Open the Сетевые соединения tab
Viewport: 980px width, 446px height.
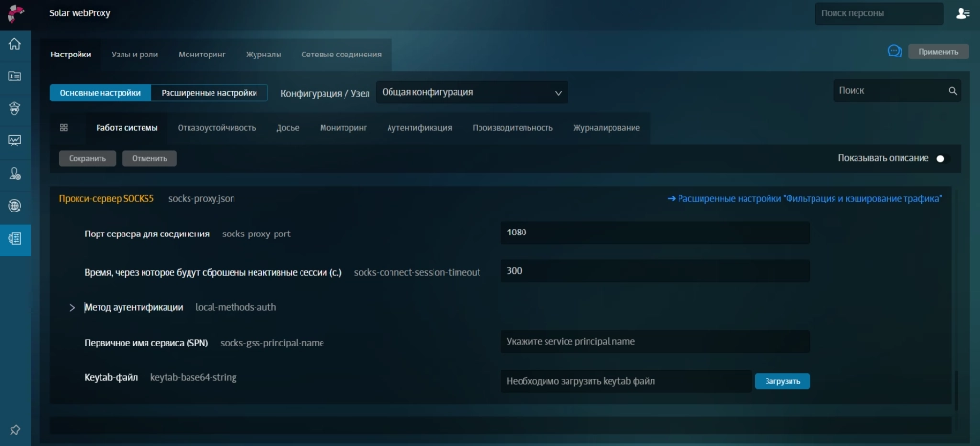342,55
